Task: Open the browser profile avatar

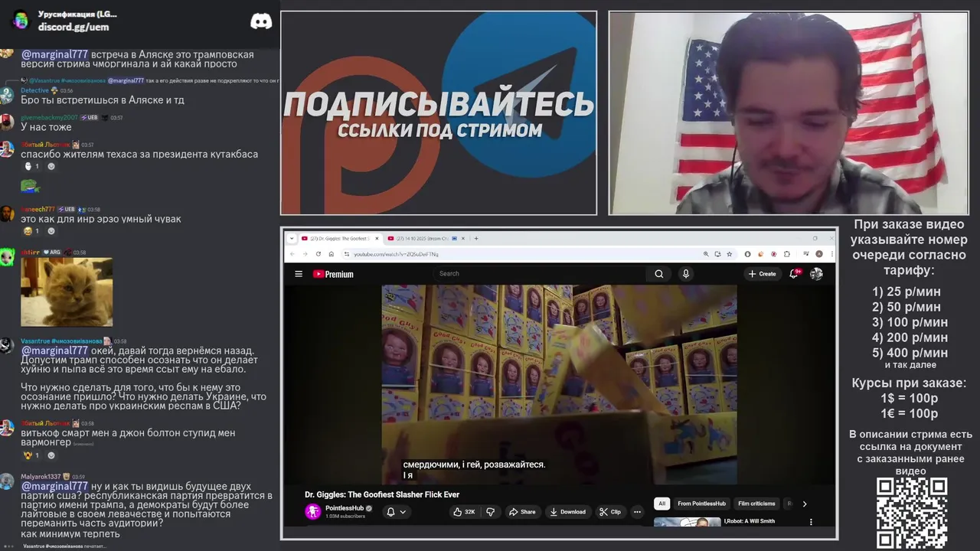Action: pos(819,254)
